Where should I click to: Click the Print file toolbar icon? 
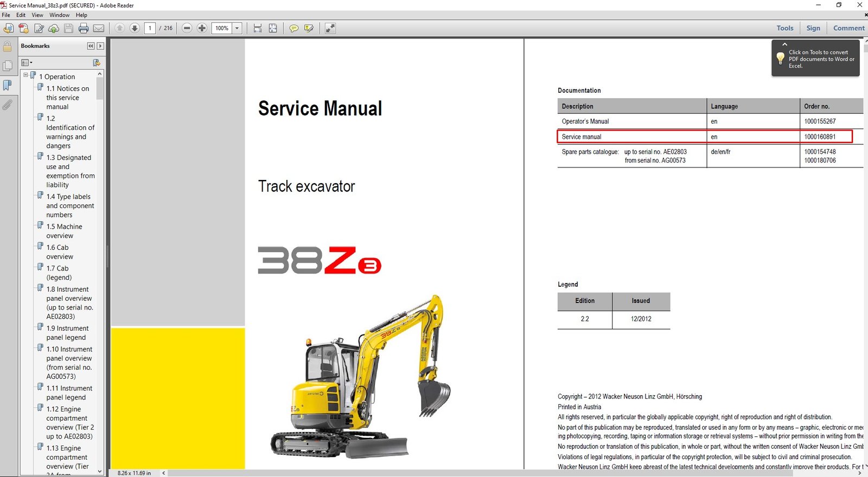(x=84, y=28)
